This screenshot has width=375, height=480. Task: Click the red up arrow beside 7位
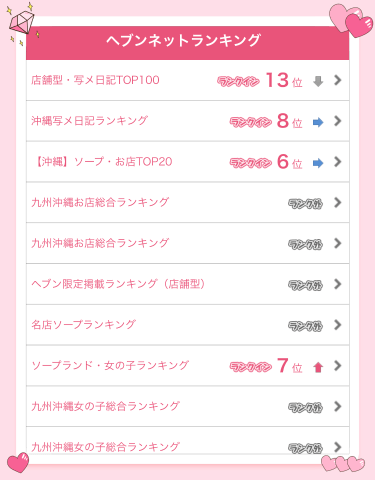[x=318, y=367]
